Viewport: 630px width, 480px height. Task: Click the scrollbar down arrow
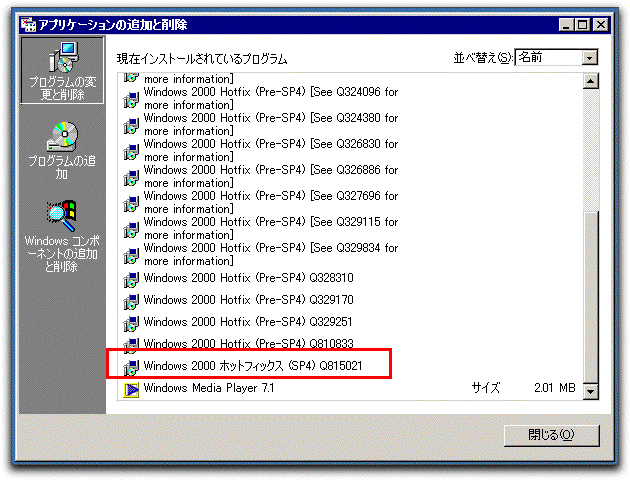point(591,391)
